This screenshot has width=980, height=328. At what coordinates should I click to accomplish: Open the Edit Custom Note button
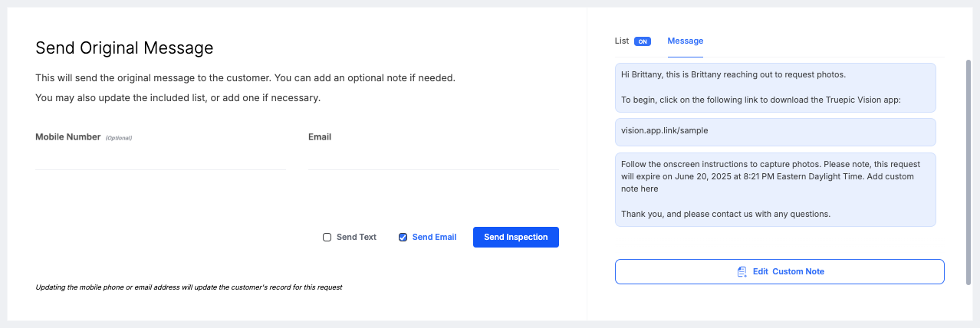[779, 272]
